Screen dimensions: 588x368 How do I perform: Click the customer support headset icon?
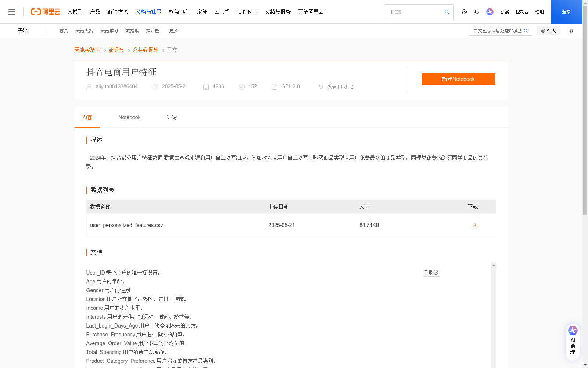[477, 12]
